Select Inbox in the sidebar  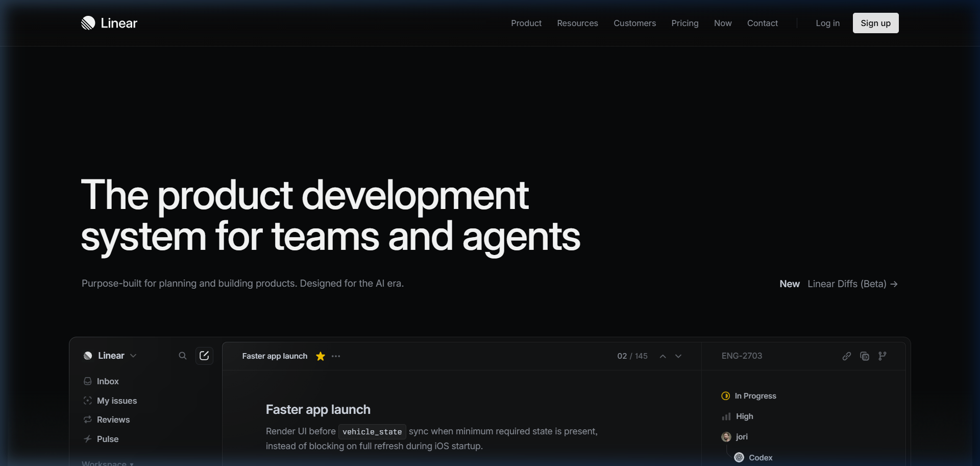tap(108, 381)
